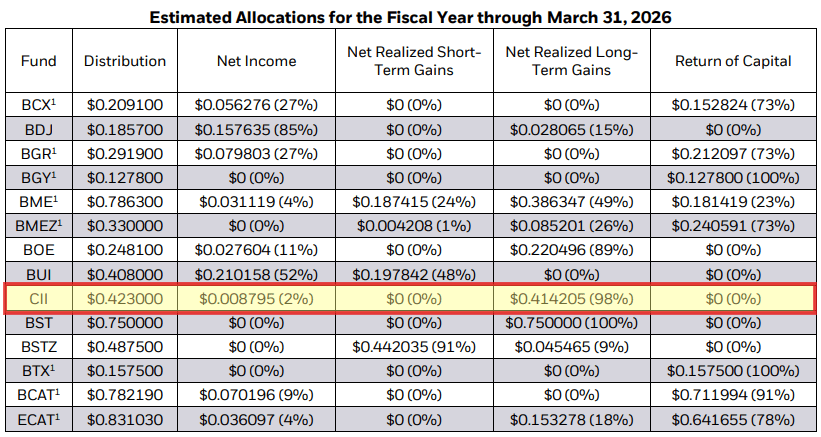Image resolution: width=821 pixels, height=437 pixels.
Task: Click the Net Realized Long-Term Gains header
Action: pos(572,61)
